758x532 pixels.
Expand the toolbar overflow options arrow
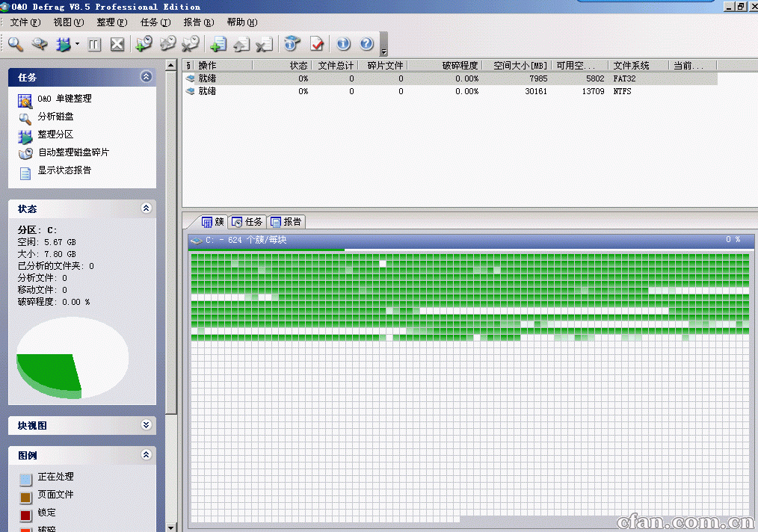pyautogui.click(x=383, y=52)
